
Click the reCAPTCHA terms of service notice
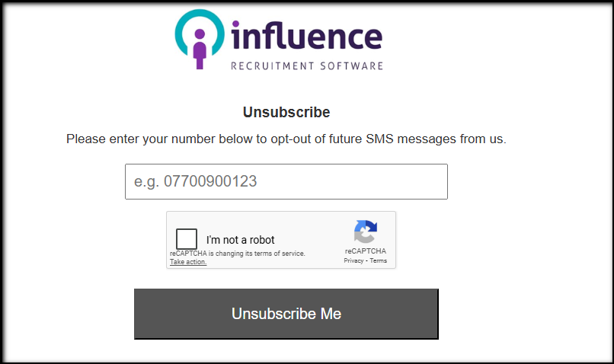click(x=237, y=254)
